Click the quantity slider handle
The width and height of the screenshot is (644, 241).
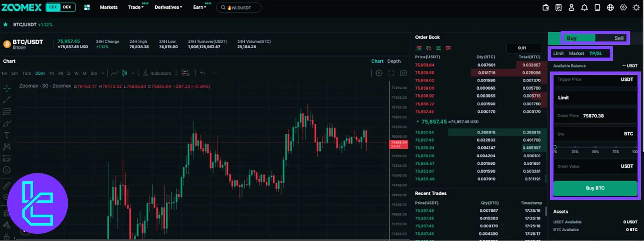(555, 147)
